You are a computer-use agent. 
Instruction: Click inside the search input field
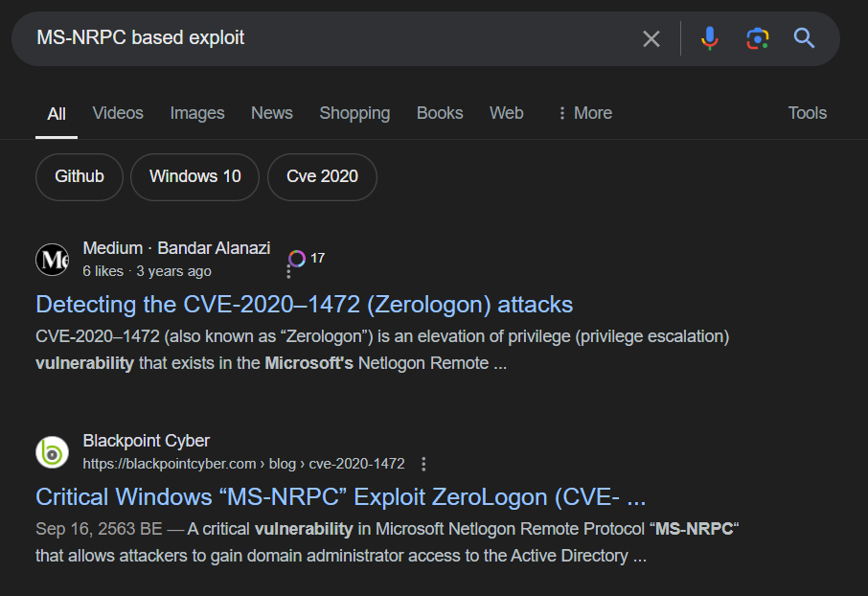(x=287, y=38)
